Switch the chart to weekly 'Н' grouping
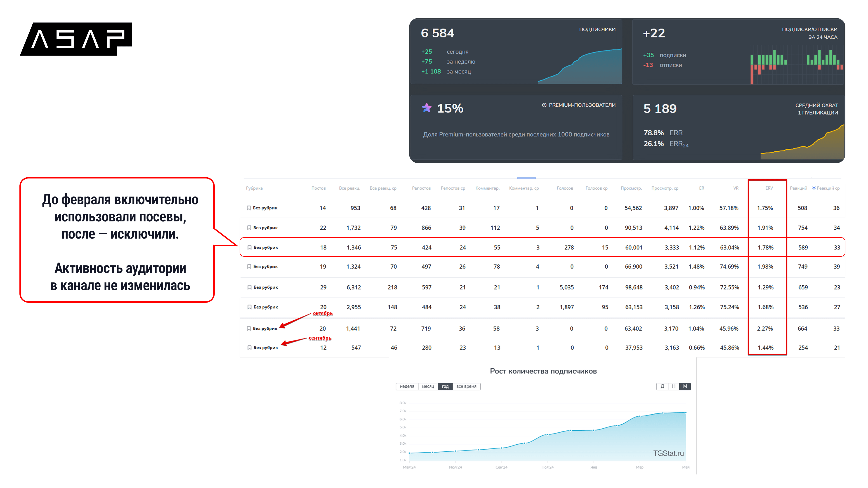This screenshot has height=488, width=868. (x=674, y=386)
